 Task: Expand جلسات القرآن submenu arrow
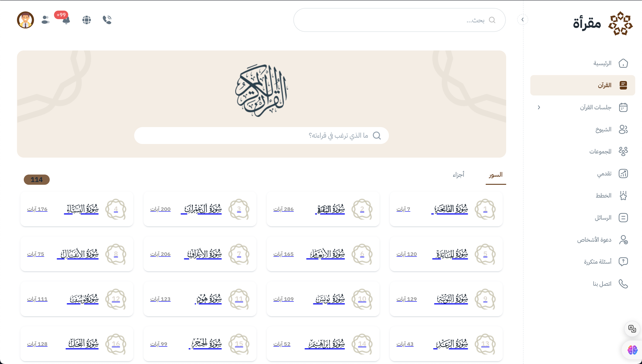tap(539, 107)
